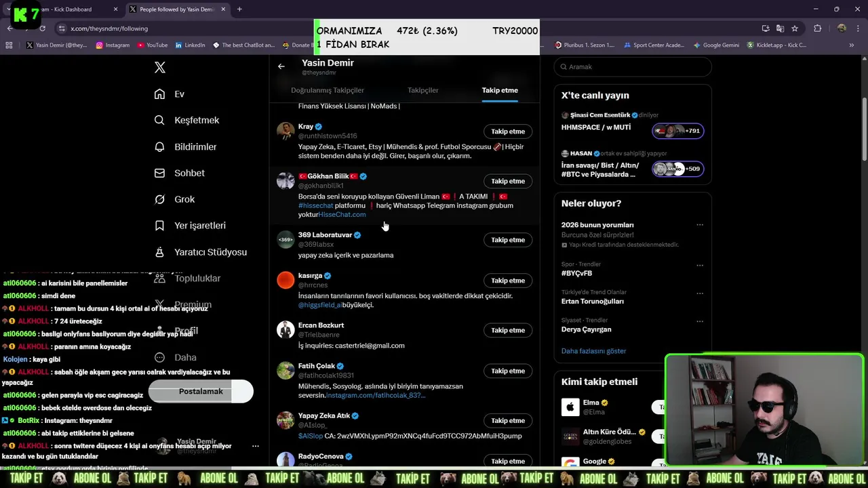Close the People followed by Yasin Demir tab
This screenshot has width=868, height=488.
[223, 9]
